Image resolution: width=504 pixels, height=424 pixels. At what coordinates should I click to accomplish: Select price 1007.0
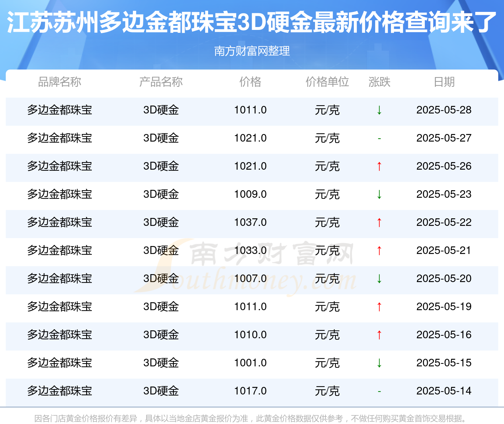click(250, 278)
